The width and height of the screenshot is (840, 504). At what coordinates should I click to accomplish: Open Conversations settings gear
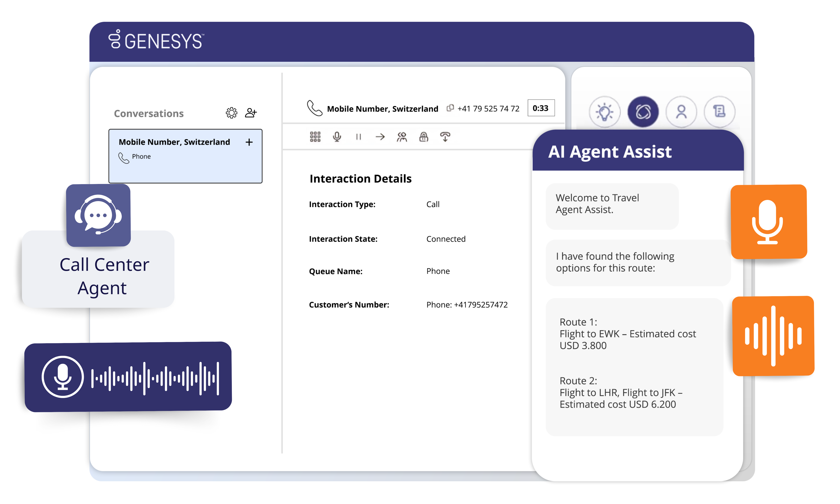231,113
